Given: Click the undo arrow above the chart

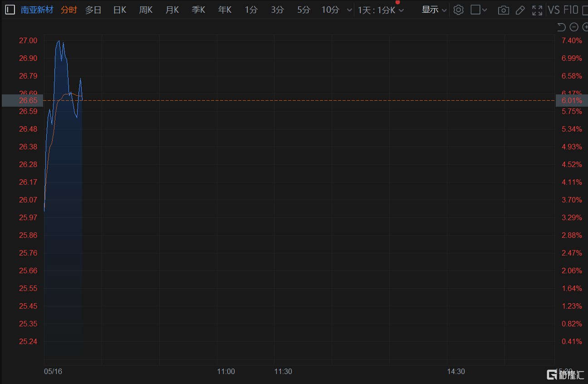Looking at the screenshot, I should click(561, 27).
